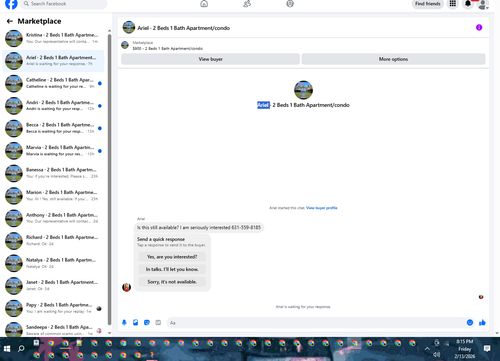Focus the 'Aa' message input field
Viewport: 500px width, 361px height.
point(317,322)
